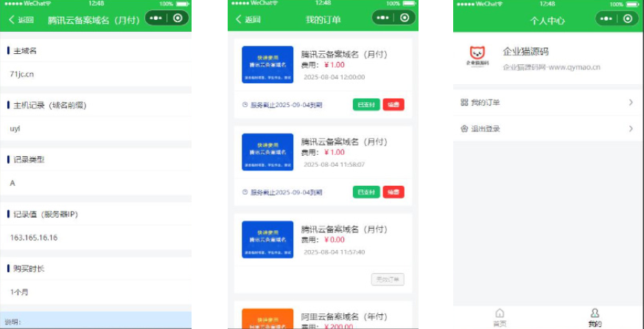Tap the 企业猫源码网-www.qymao.cn subtitle
The image size is (644, 329).
552,67
